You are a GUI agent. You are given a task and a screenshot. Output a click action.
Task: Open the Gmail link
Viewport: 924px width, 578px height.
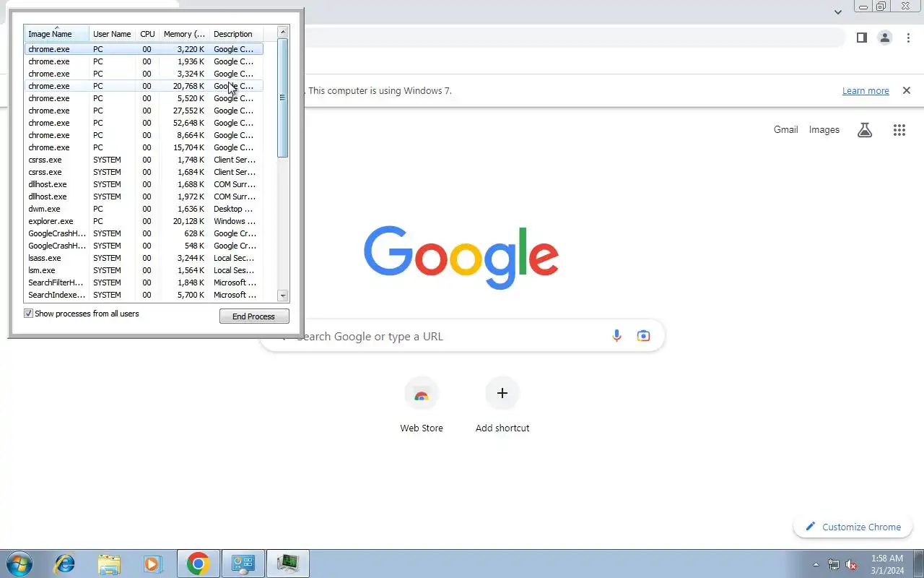[785, 130]
